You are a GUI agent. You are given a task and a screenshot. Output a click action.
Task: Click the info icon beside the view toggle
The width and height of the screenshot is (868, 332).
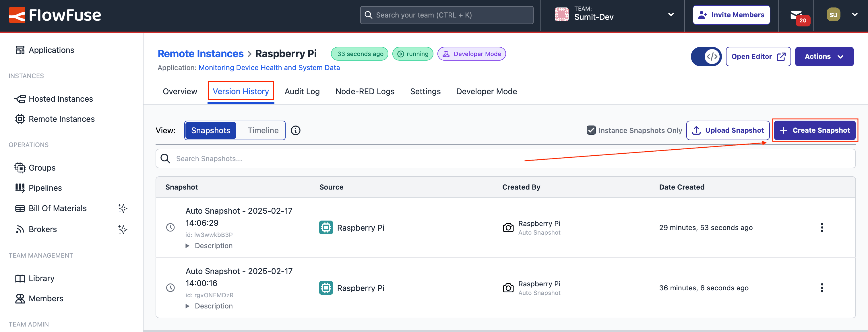[296, 130]
